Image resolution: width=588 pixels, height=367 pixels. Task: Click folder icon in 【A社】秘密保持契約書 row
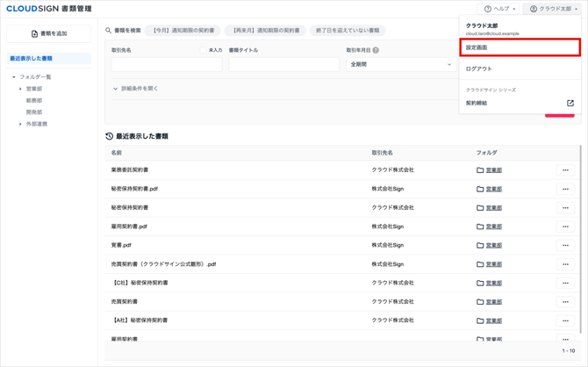click(x=480, y=320)
